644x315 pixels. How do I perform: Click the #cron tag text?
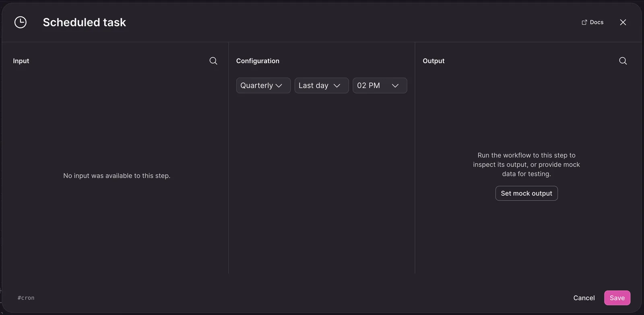point(26,298)
